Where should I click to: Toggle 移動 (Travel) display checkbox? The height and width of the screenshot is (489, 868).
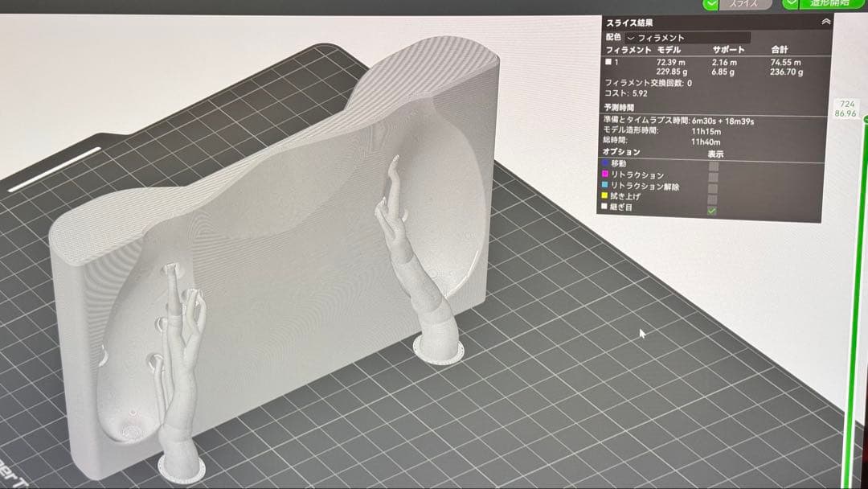[714, 166]
